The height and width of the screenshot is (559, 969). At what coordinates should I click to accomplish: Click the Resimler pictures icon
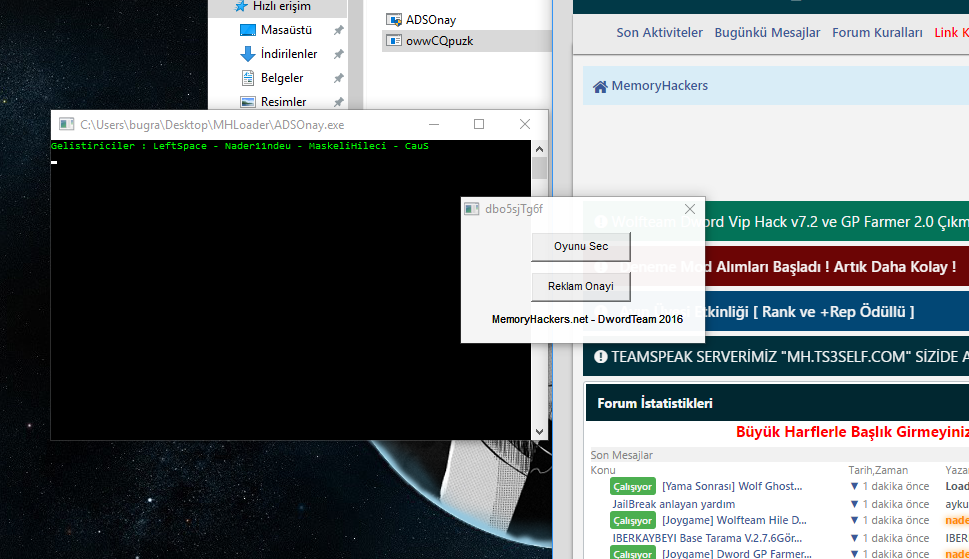[x=248, y=102]
